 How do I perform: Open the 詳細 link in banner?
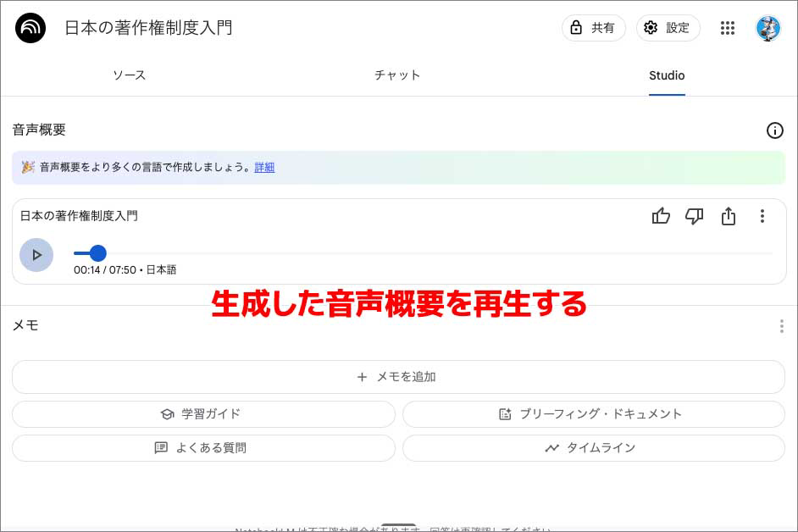coord(264,168)
